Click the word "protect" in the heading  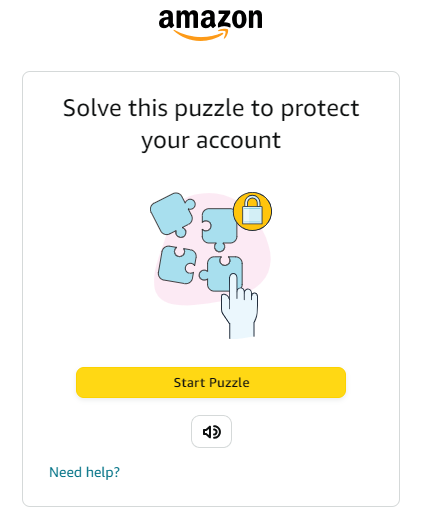point(320,109)
